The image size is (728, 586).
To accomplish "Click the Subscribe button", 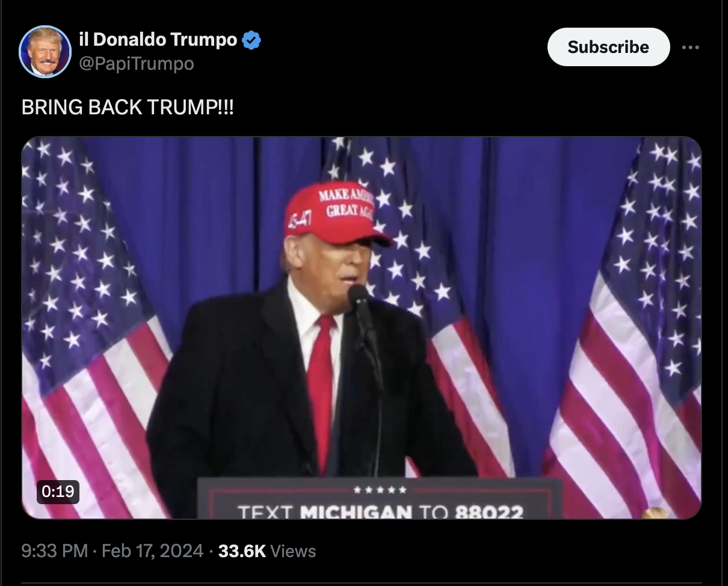I will point(608,47).
